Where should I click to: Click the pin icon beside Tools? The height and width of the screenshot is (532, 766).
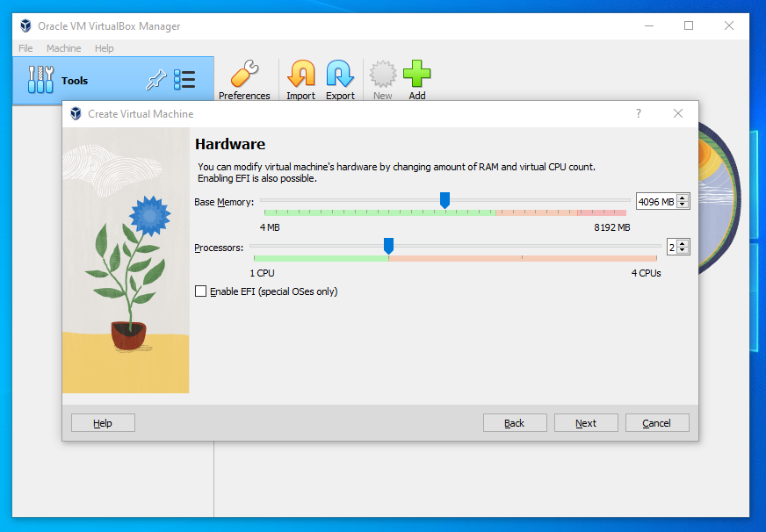155,80
